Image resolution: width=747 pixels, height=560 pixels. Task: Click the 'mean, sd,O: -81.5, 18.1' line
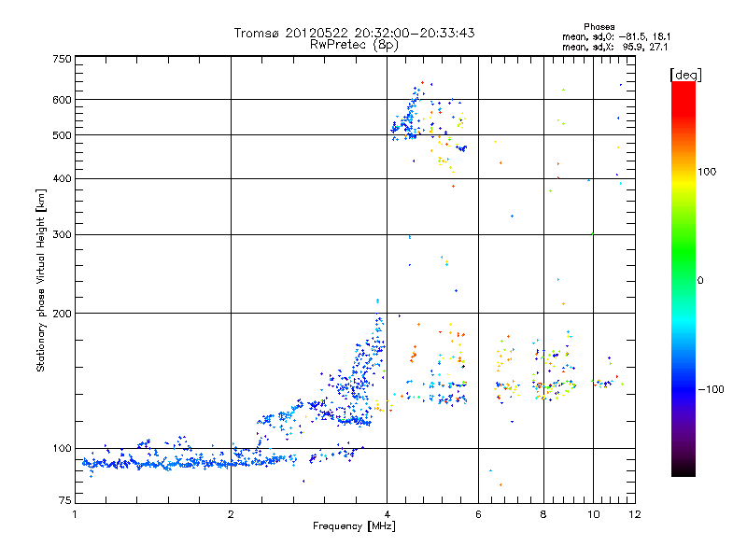[x=616, y=36]
